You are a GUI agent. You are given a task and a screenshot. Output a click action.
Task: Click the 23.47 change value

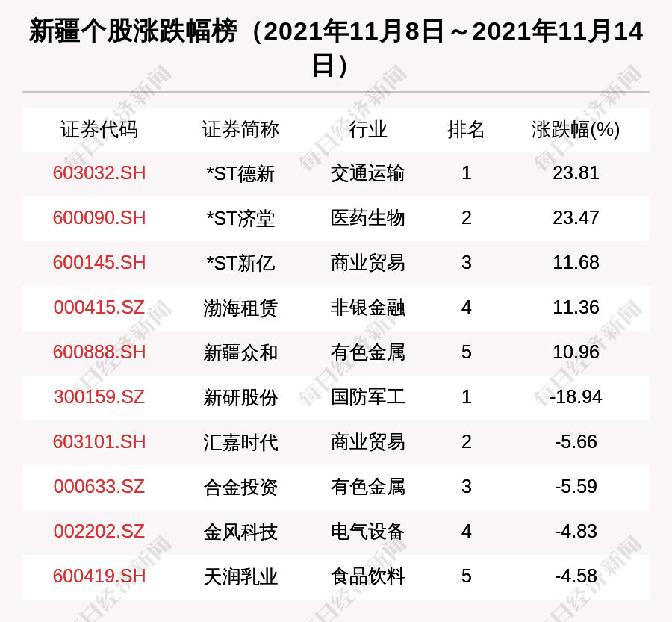click(576, 218)
